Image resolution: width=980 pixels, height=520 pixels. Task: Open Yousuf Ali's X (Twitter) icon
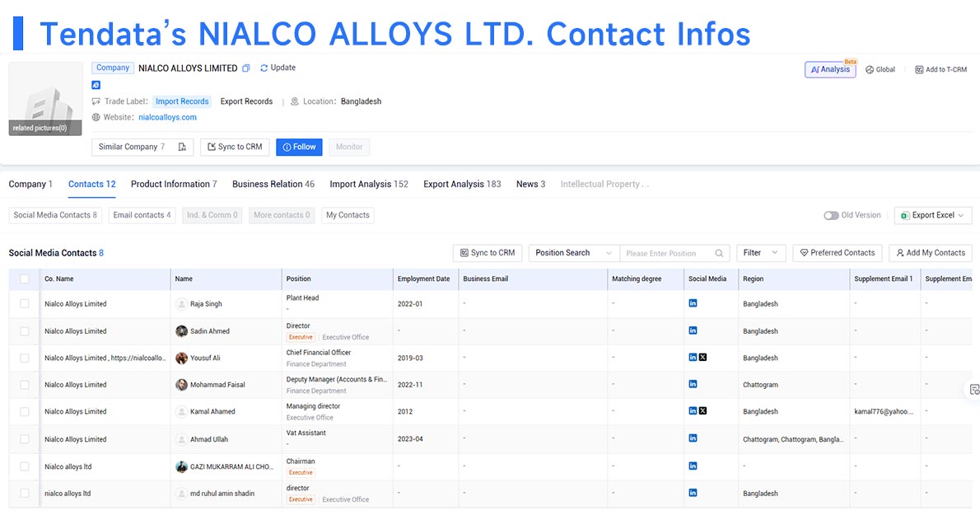702,358
